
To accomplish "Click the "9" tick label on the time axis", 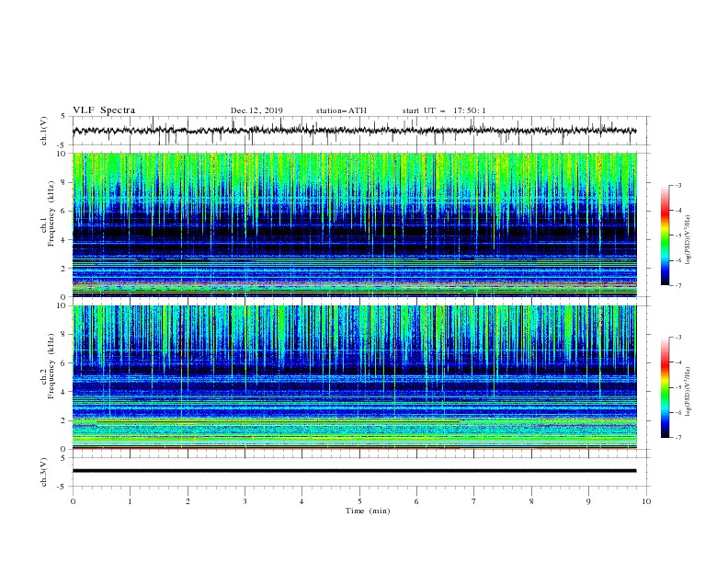I will tap(588, 501).
